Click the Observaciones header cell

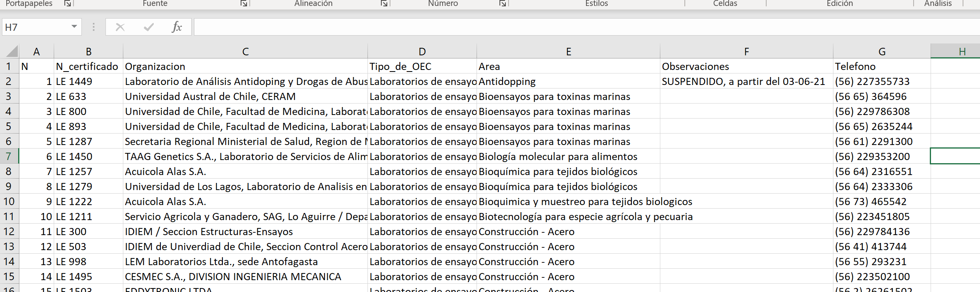746,66
